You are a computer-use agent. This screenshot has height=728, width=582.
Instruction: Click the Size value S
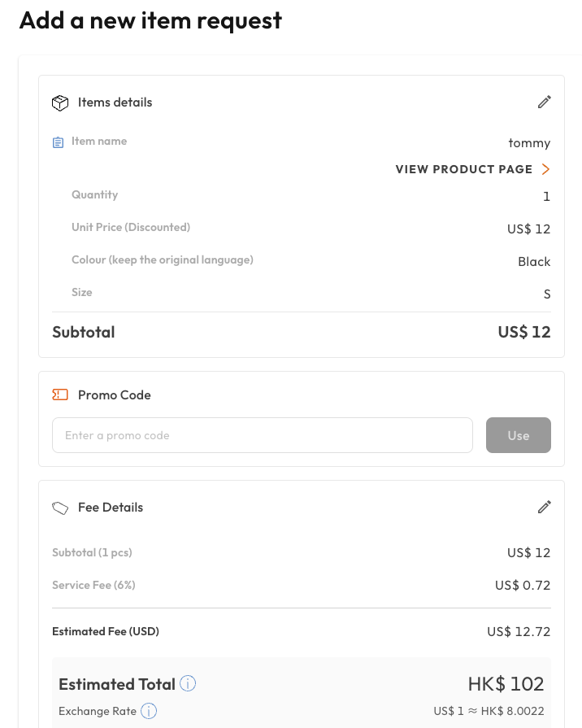(x=547, y=294)
